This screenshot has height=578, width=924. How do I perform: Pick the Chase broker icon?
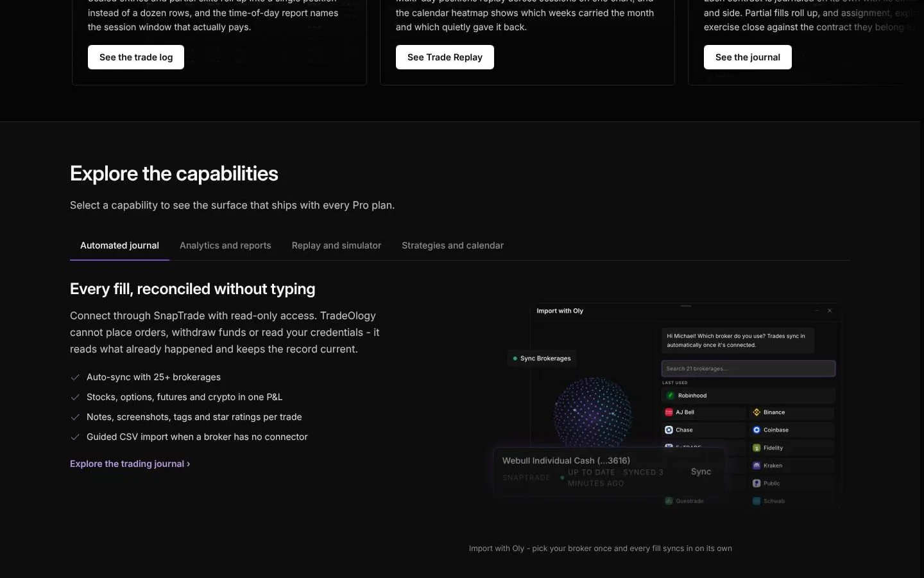[x=669, y=430]
